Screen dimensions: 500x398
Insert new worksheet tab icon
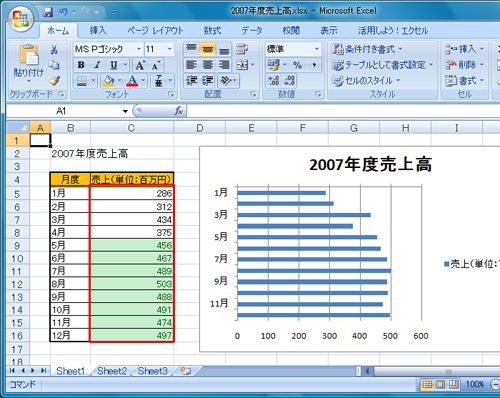click(x=186, y=371)
